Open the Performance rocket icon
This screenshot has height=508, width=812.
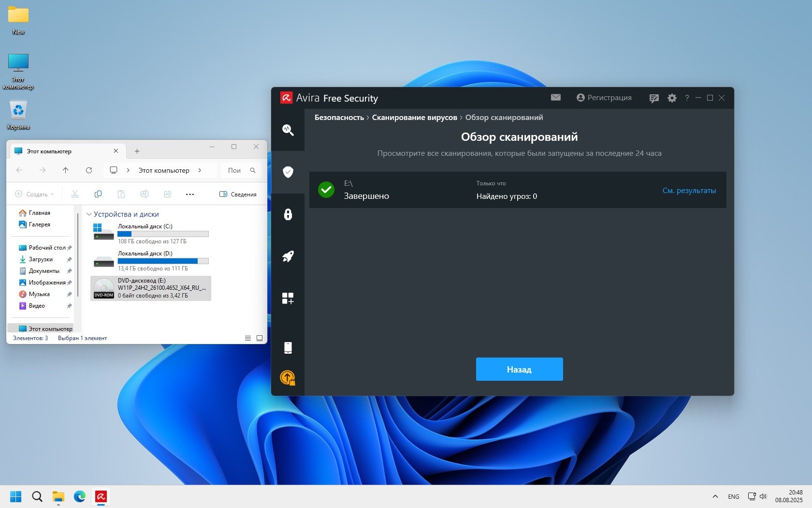[288, 256]
